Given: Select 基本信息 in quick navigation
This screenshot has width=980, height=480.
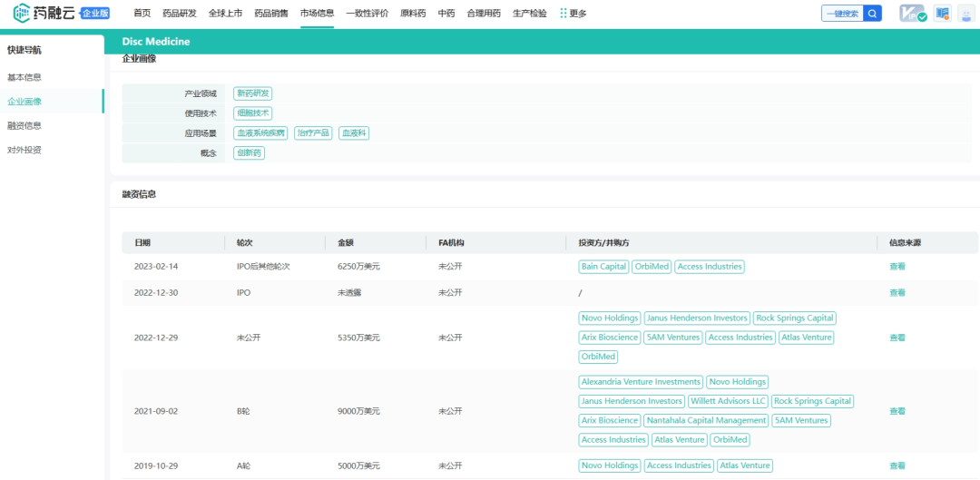Looking at the screenshot, I should pos(24,77).
